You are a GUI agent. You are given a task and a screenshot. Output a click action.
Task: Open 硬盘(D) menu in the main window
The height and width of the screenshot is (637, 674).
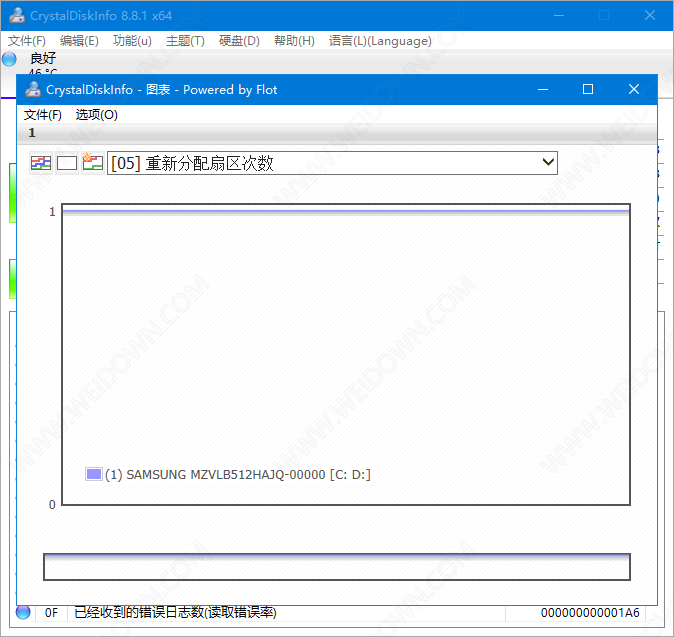click(239, 41)
